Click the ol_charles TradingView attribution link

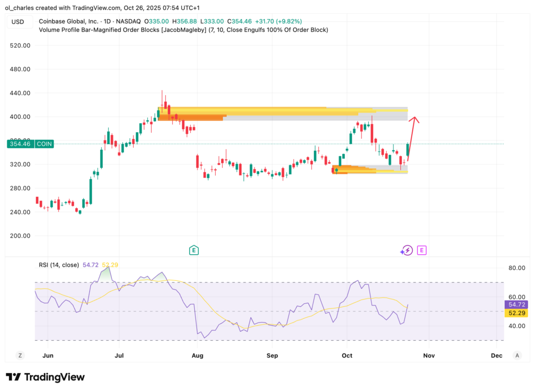[18, 8]
